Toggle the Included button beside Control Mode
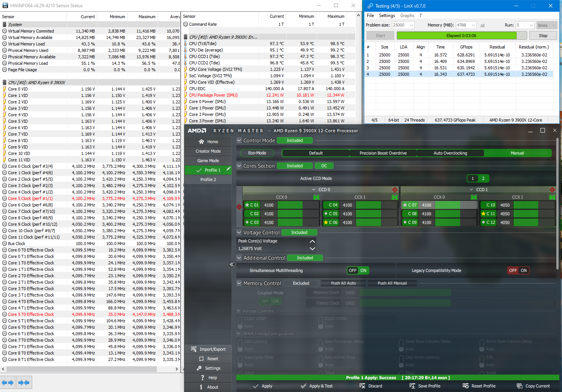 (x=295, y=141)
